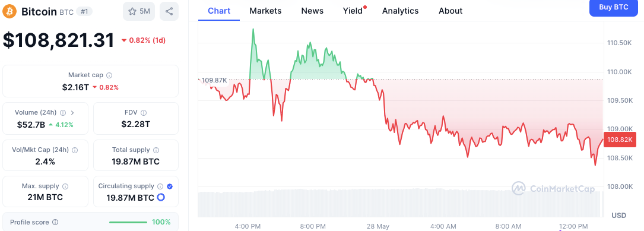Click the Profile score info icon
Viewport: 644px width, 231px height.
click(55, 222)
